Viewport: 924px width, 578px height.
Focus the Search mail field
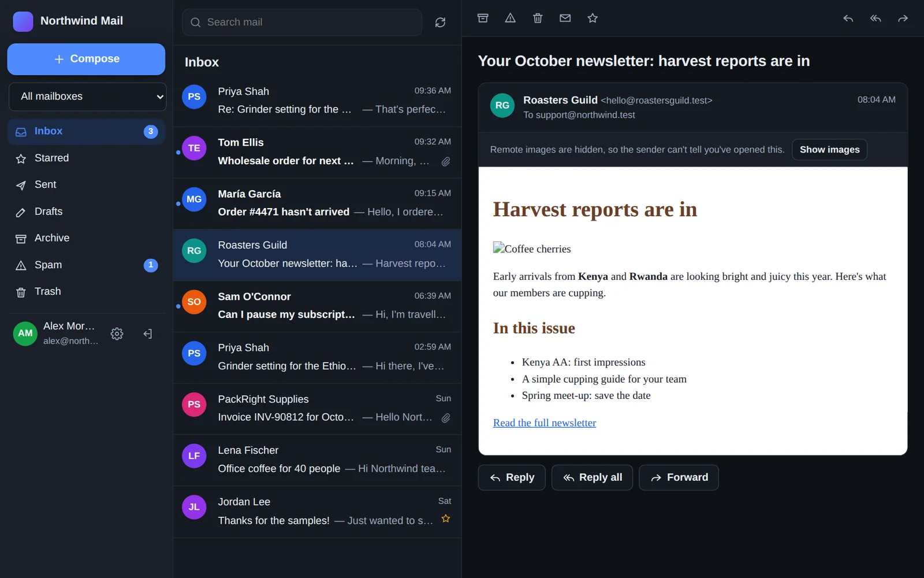(x=302, y=23)
